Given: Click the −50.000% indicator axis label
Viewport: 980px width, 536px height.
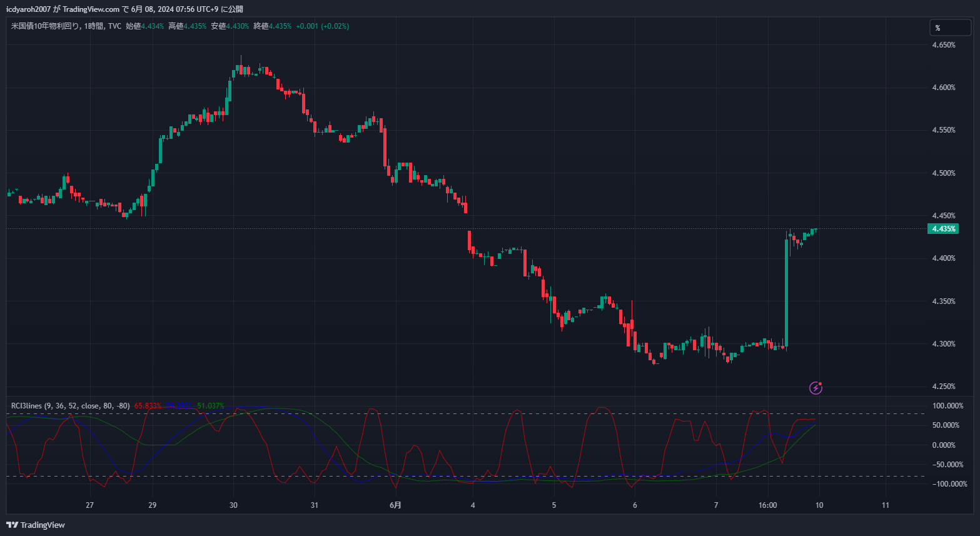Looking at the screenshot, I should coord(947,465).
